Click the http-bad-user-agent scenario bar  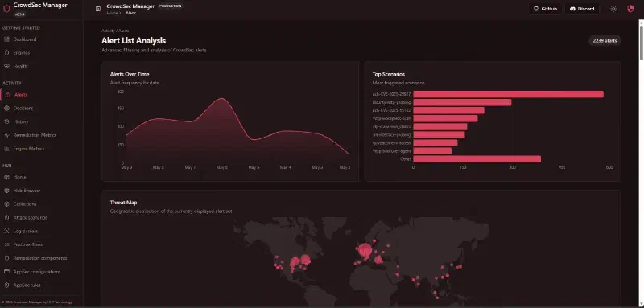[432, 151]
